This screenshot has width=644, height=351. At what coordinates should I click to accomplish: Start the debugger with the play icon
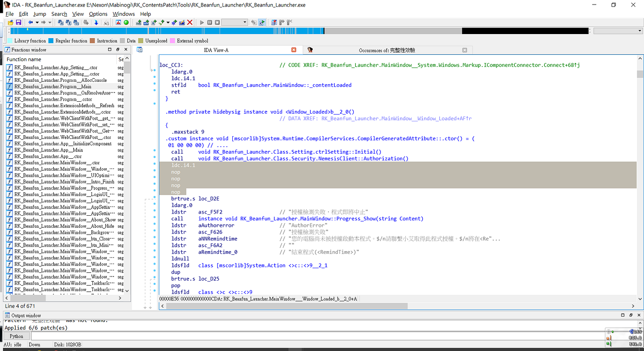202,22
